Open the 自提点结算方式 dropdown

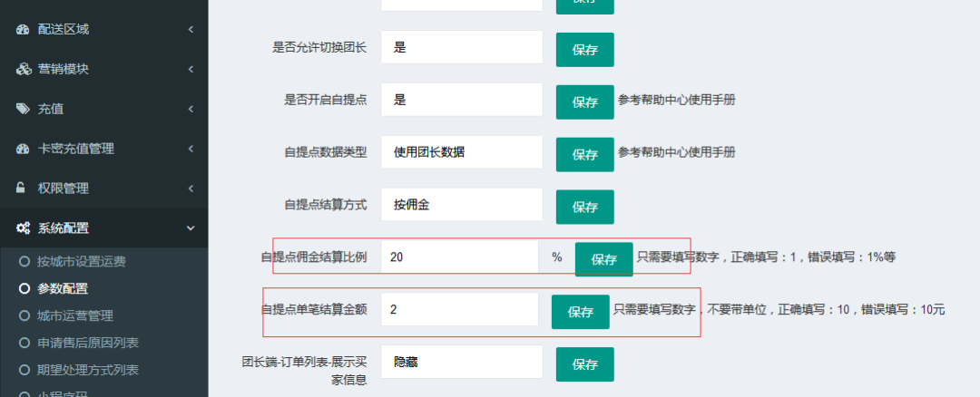[x=461, y=206]
